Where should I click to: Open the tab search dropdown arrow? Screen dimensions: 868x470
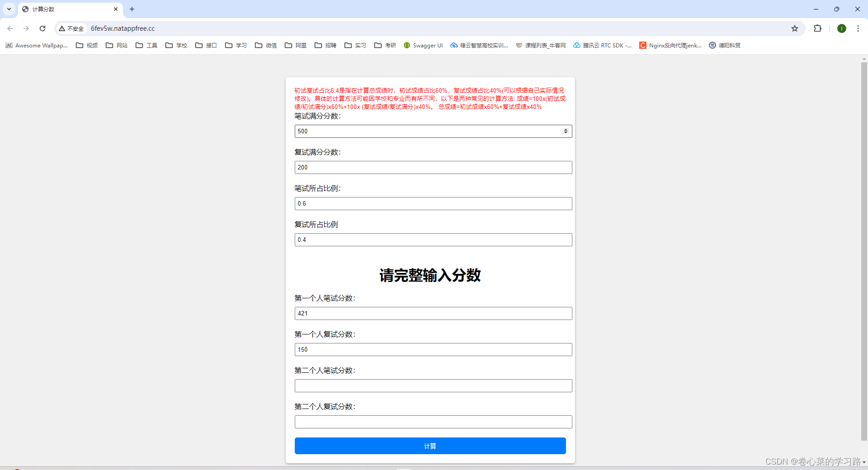(9, 9)
